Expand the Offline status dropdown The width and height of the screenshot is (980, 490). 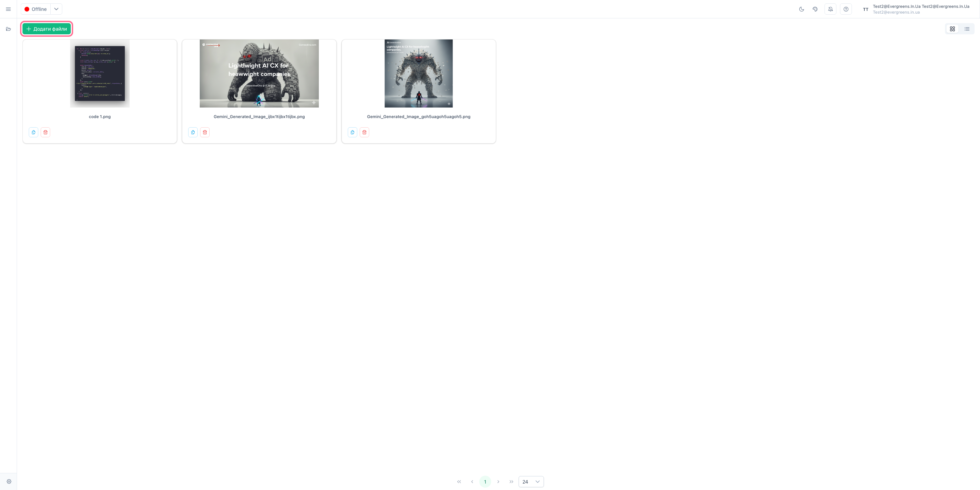pos(56,9)
